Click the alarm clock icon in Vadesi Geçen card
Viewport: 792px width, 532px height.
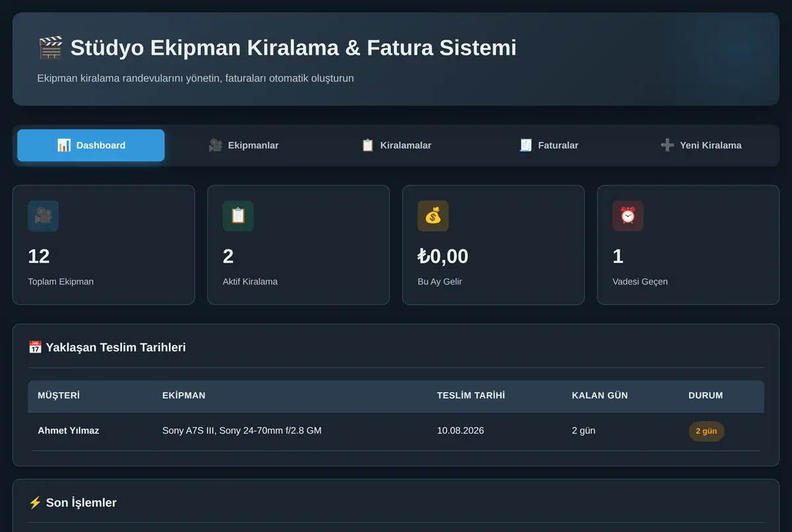coord(628,216)
